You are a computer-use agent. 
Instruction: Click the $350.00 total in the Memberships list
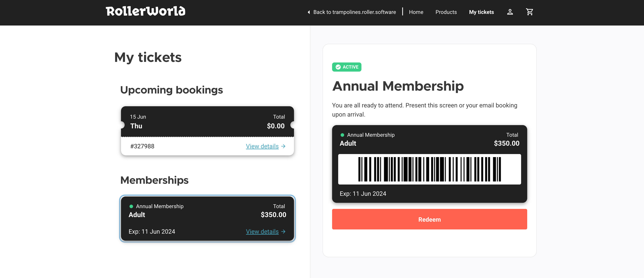click(x=273, y=215)
